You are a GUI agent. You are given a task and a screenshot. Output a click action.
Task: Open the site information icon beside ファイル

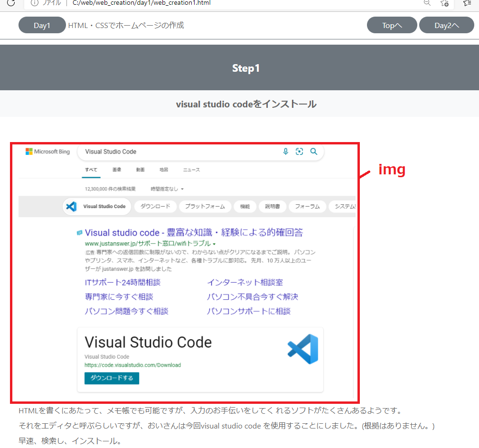tap(35, 3)
